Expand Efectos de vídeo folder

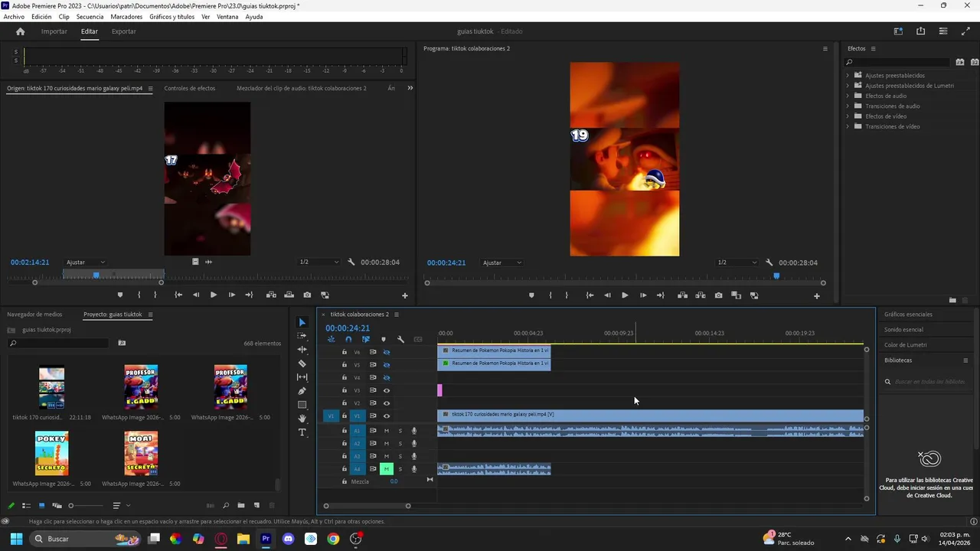pyautogui.click(x=848, y=116)
